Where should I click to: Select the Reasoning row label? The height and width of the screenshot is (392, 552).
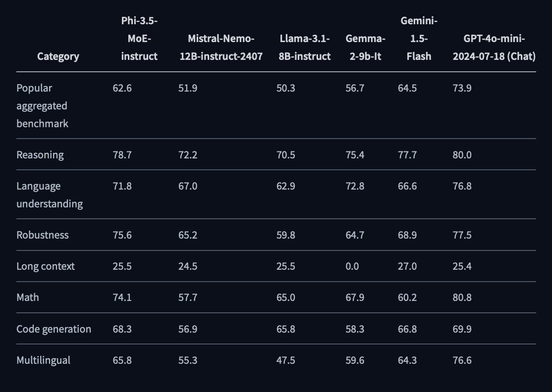(40, 155)
